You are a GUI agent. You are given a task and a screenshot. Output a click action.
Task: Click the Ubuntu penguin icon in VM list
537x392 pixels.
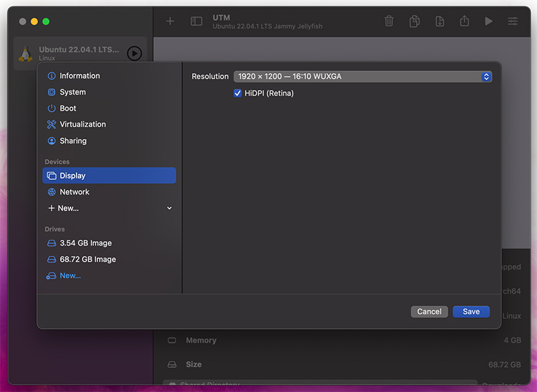[x=26, y=54]
